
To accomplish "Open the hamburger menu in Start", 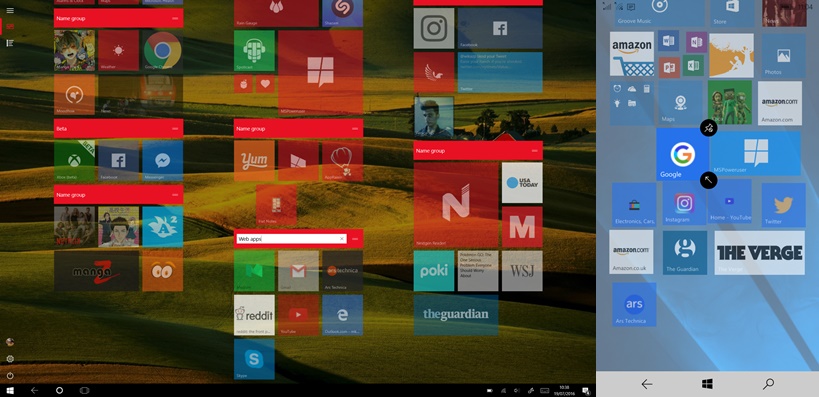I will click(10, 10).
